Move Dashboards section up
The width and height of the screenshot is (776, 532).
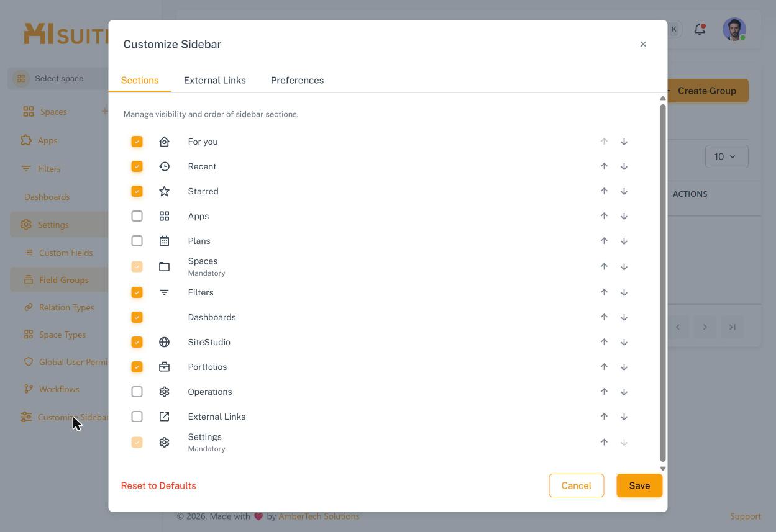point(604,317)
